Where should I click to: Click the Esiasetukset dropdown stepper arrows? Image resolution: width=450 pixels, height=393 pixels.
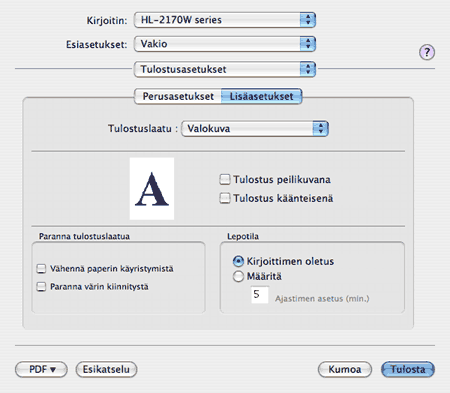(x=307, y=44)
